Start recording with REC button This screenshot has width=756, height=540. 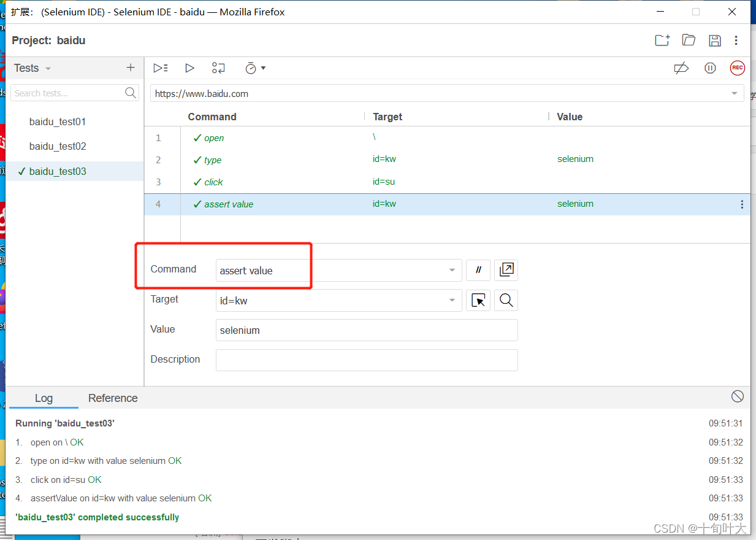[x=737, y=68]
